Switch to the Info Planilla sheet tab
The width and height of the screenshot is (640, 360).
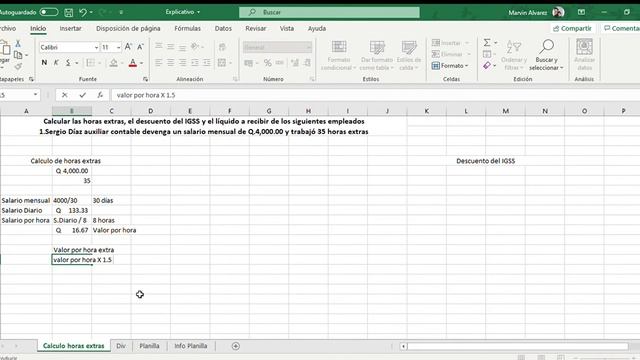pyautogui.click(x=191, y=346)
